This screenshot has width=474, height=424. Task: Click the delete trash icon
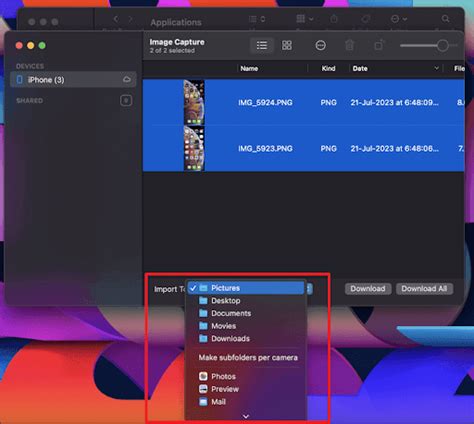coord(349,45)
